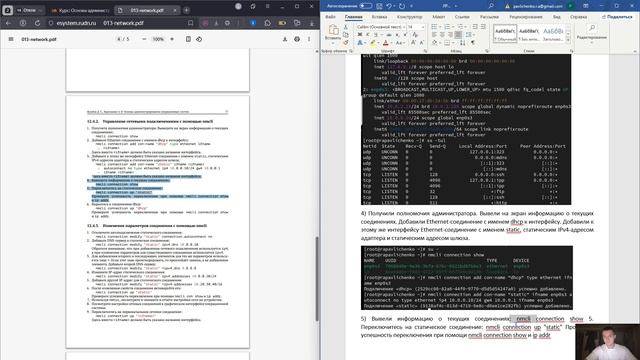
Task: Download the PDF file from viewer toolbar
Action: tap(285, 39)
